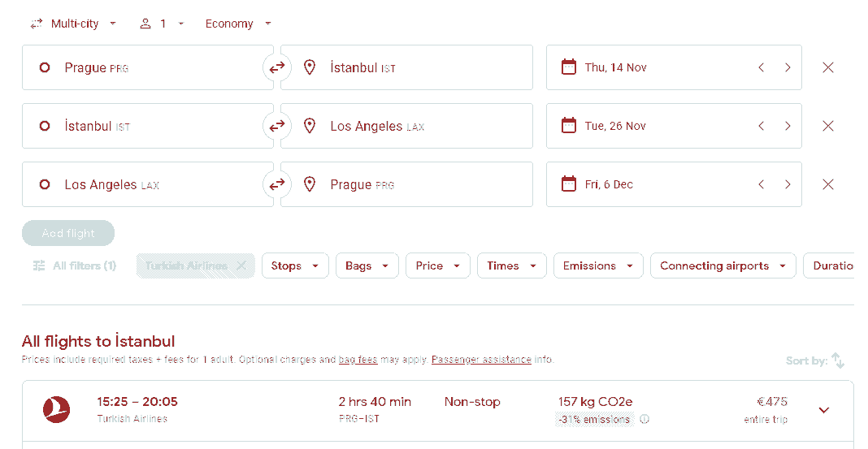Click the emissions info icon

pyautogui.click(x=644, y=420)
